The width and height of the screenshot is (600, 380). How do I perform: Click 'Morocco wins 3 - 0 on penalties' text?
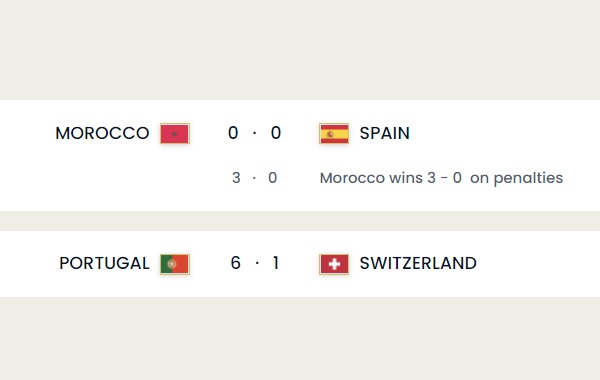(441, 178)
